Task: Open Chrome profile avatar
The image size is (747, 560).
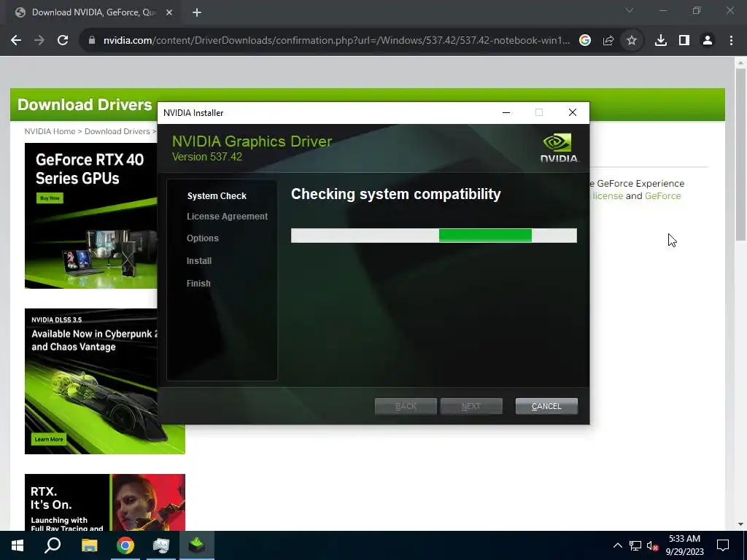Action: pos(708,41)
